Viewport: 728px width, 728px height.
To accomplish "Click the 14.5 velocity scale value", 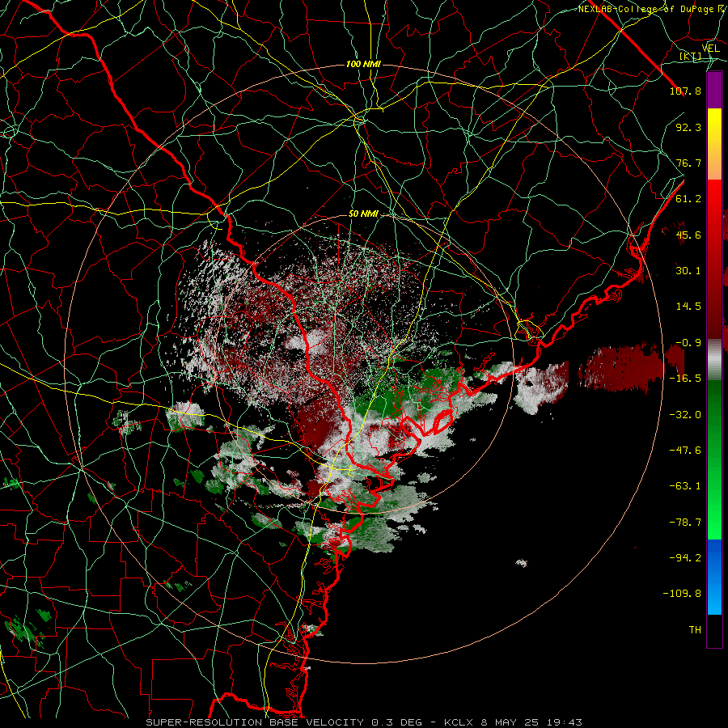I will tap(688, 307).
